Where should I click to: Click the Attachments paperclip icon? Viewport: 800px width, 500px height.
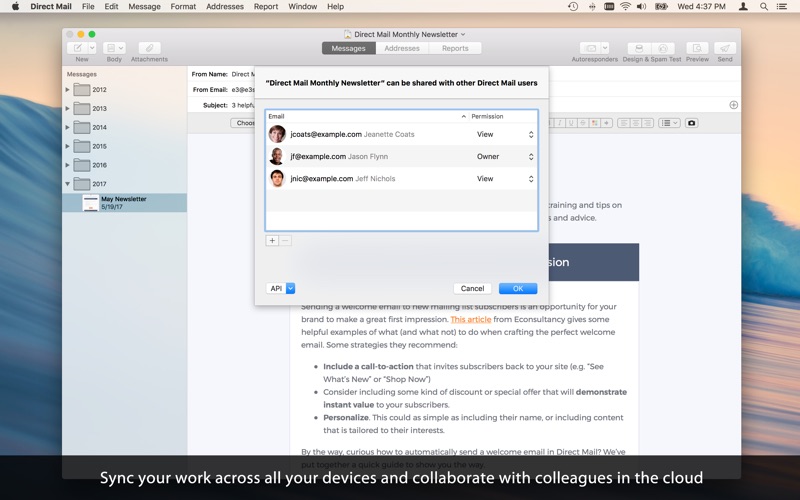(x=149, y=48)
